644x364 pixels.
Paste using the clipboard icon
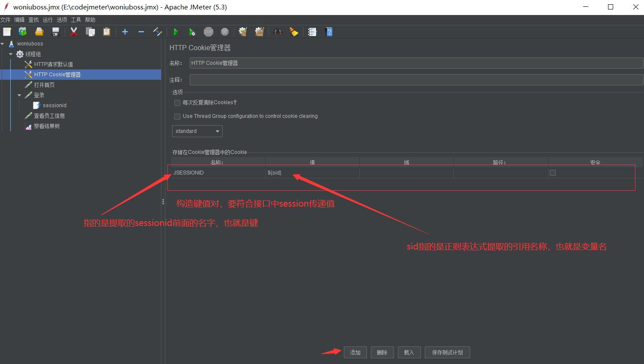coord(107,32)
